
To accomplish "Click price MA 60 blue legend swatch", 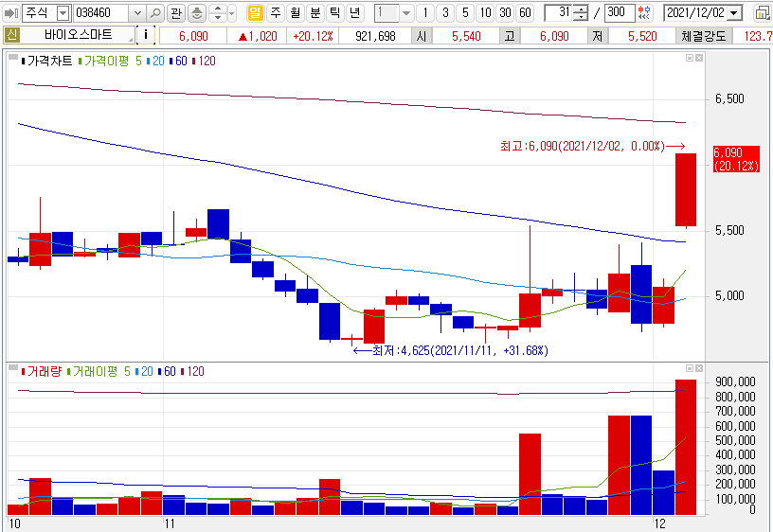I will 171,62.
